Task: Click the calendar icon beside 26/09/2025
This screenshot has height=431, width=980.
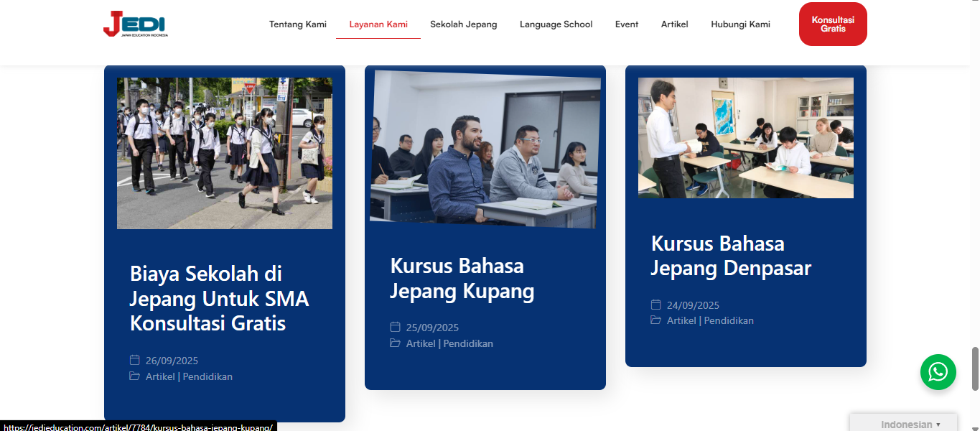Action: tap(134, 360)
